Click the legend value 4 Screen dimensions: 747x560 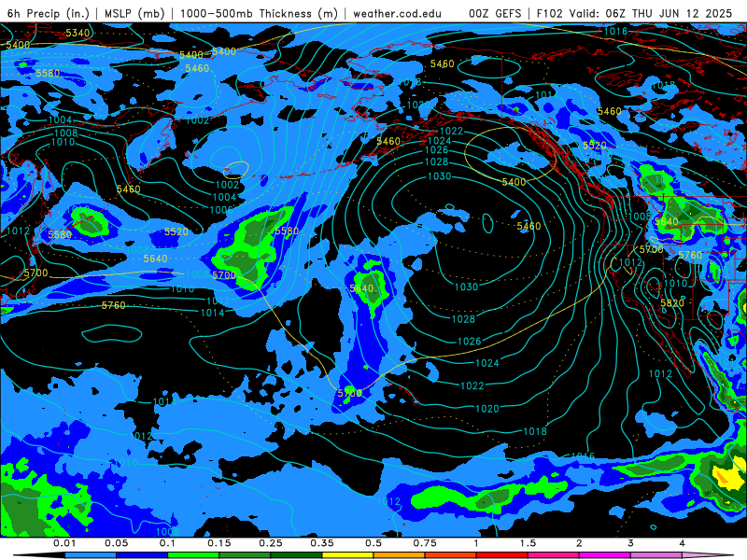point(683,543)
